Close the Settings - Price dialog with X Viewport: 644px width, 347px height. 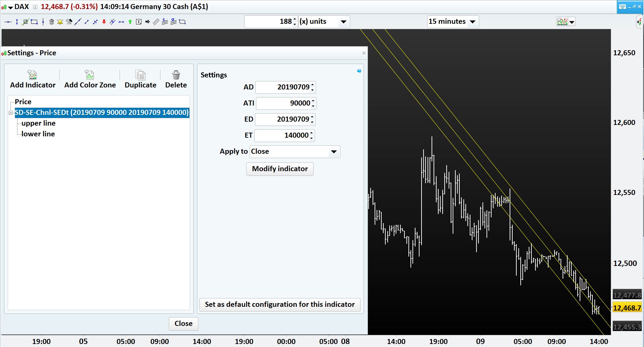click(364, 53)
